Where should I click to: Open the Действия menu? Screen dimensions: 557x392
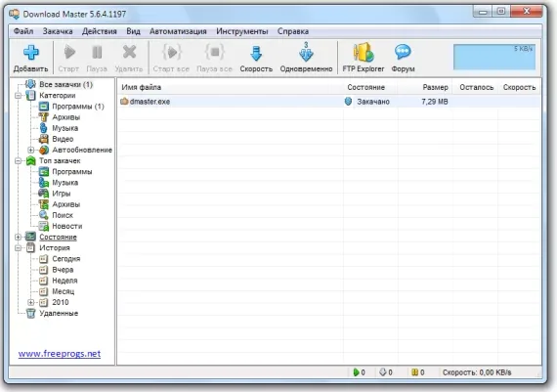tap(100, 31)
